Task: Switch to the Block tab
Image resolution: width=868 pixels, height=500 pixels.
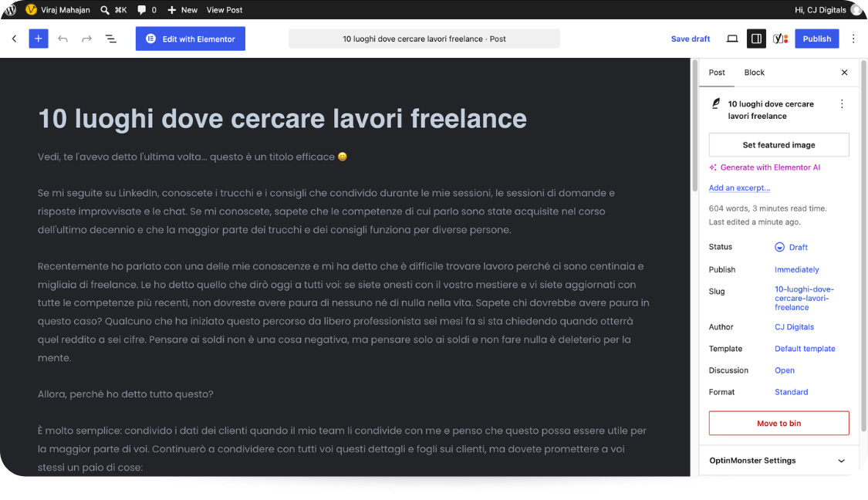Action: point(754,73)
